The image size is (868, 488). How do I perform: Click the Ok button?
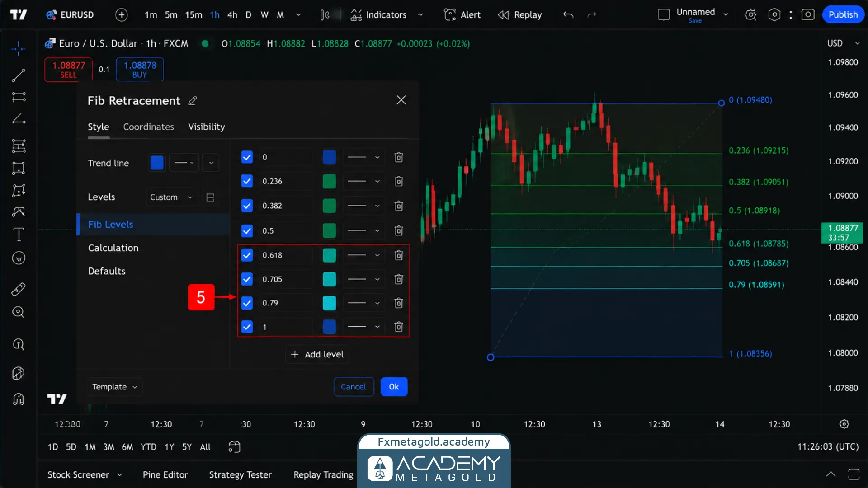(394, 387)
